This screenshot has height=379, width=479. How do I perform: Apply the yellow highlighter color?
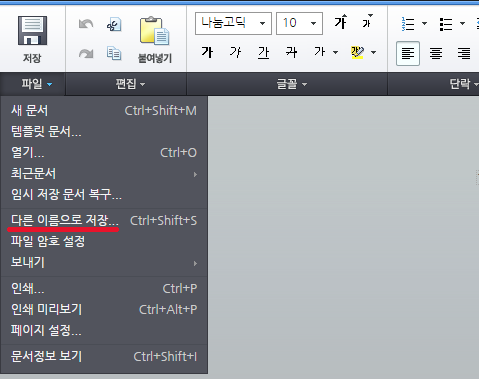click(x=357, y=52)
